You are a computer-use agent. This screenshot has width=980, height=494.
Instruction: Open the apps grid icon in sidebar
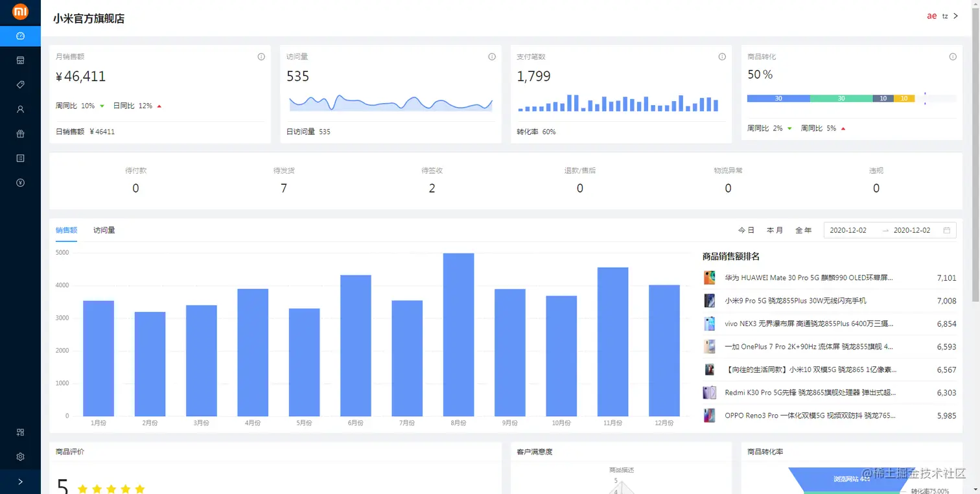tap(20, 432)
